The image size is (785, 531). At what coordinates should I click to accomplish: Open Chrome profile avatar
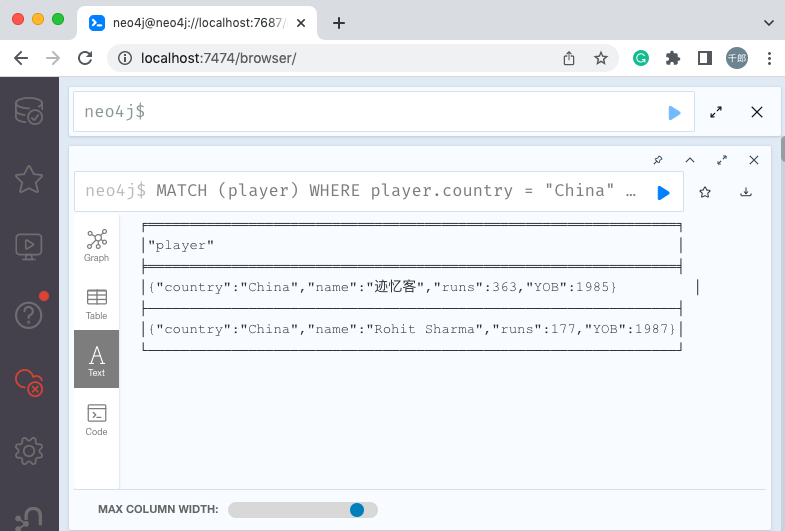pyautogui.click(x=737, y=58)
